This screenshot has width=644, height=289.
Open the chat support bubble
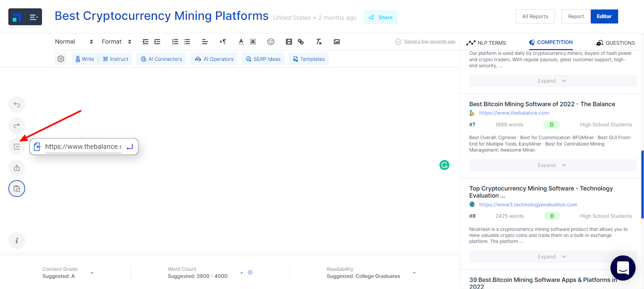pos(623,268)
